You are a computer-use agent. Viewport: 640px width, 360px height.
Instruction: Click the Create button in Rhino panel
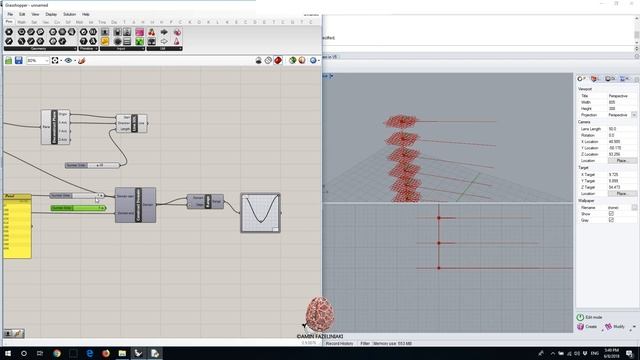point(587,327)
